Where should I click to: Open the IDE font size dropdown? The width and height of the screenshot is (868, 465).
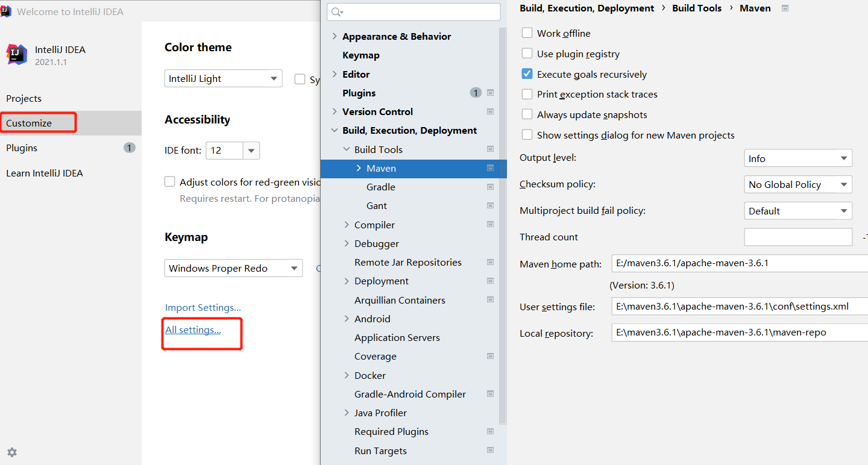point(233,151)
